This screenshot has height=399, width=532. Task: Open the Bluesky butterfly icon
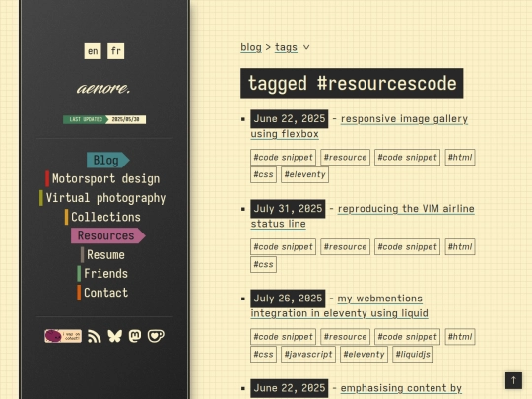[x=114, y=336]
